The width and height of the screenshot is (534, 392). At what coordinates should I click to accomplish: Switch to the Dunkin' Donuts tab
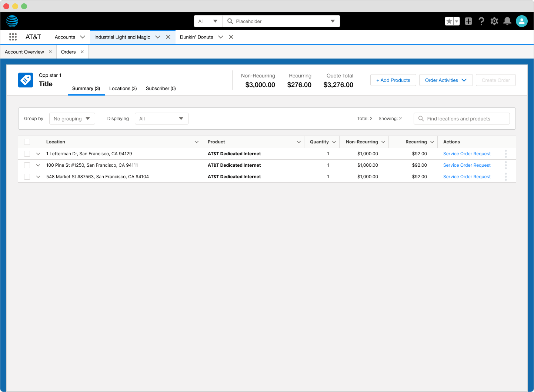coord(196,37)
